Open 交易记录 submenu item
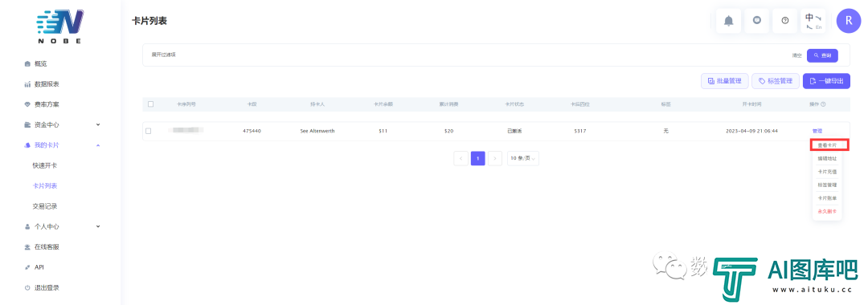Image resolution: width=868 pixels, height=305 pixels. click(45, 206)
